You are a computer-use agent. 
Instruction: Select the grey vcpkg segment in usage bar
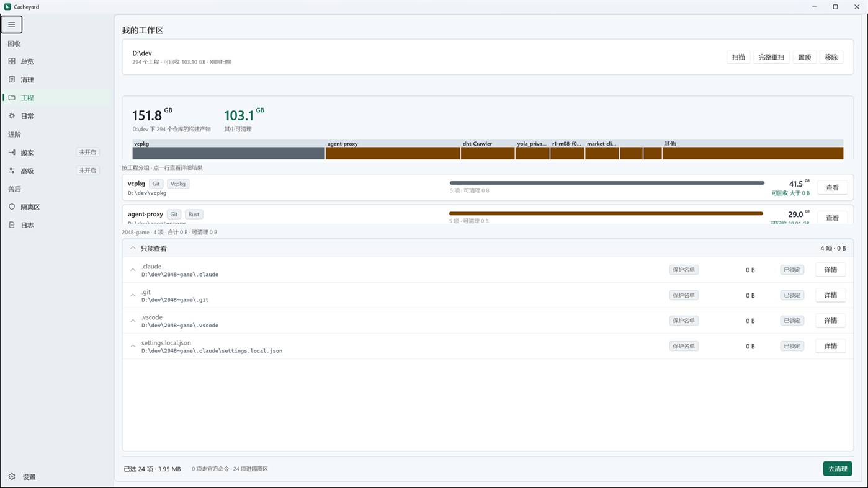(x=229, y=153)
